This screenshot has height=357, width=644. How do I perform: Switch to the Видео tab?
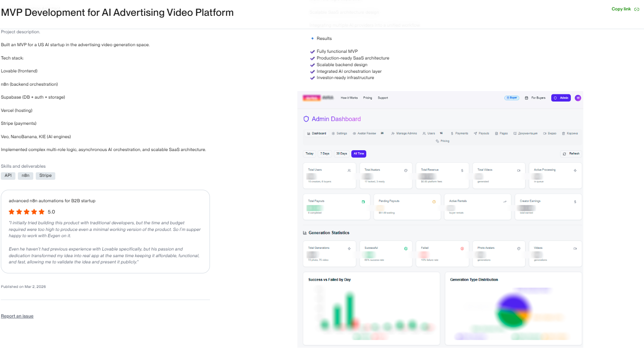[x=550, y=134]
